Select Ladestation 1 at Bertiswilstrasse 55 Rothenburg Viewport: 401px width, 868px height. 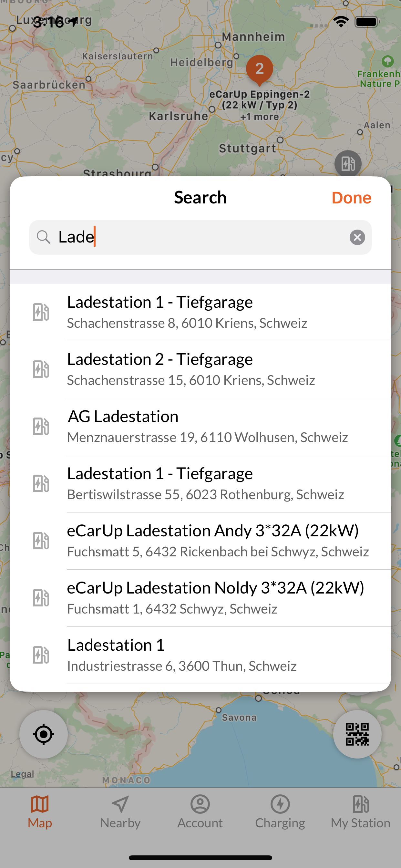click(200, 484)
